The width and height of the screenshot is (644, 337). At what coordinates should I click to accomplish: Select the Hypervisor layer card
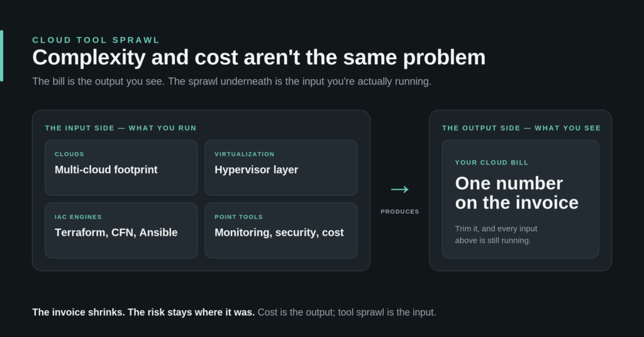(281, 167)
